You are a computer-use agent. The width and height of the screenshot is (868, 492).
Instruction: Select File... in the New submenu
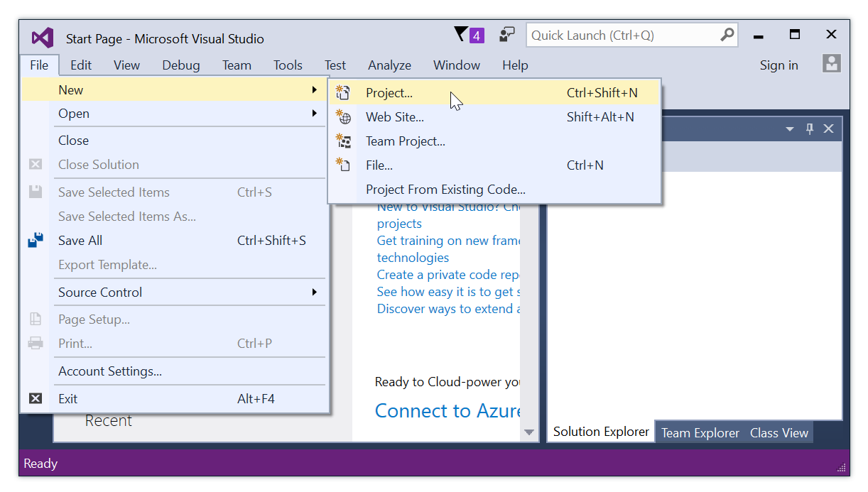click(x=495, y=165)
